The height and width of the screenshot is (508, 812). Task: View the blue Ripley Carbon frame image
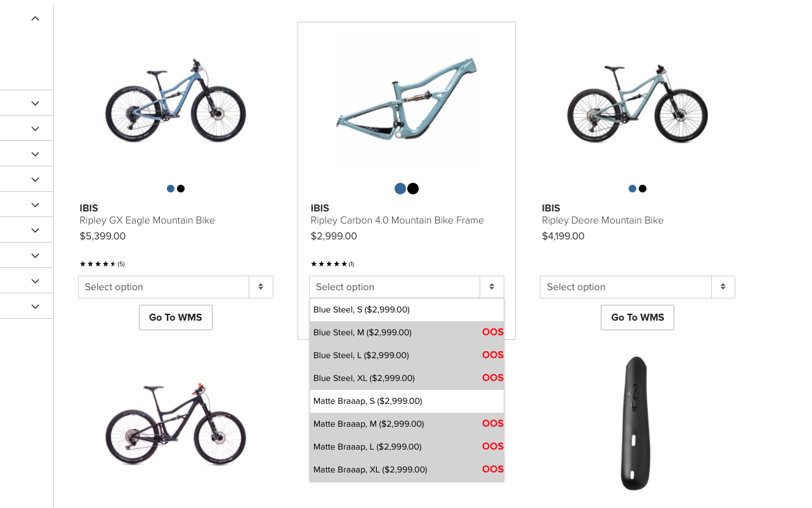coord(407,98)
